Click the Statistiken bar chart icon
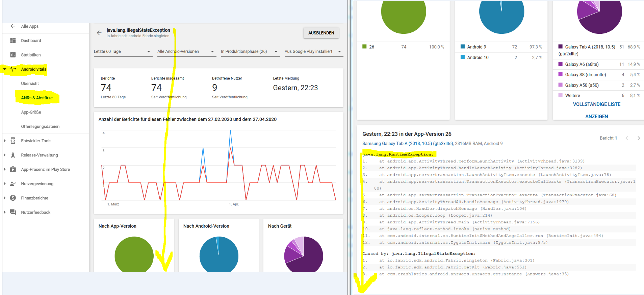The height and width of the screenshot is (295, 644). [x=13, y=55]
